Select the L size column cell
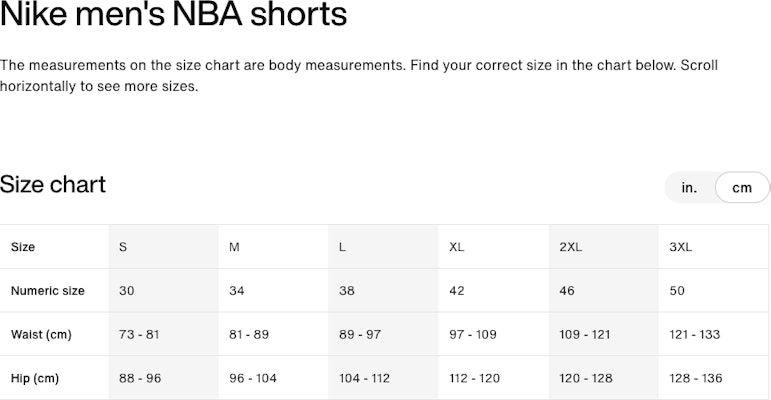 [x=343, y=247]
